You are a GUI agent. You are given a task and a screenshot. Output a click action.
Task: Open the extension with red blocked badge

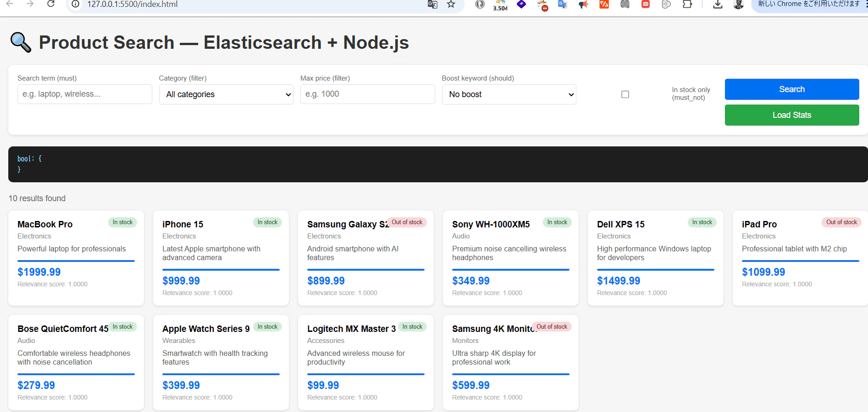(543, 5)
